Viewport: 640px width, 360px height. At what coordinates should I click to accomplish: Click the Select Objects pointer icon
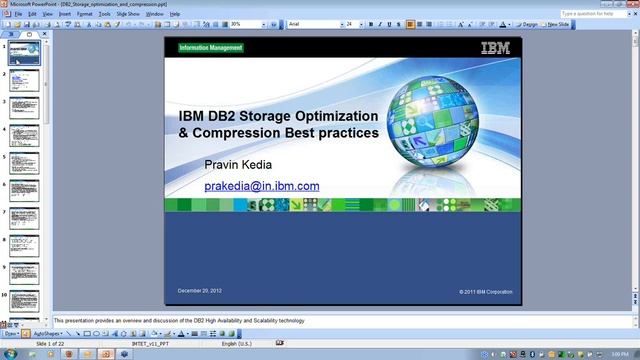pyautogui.click(x=25, y=334)
